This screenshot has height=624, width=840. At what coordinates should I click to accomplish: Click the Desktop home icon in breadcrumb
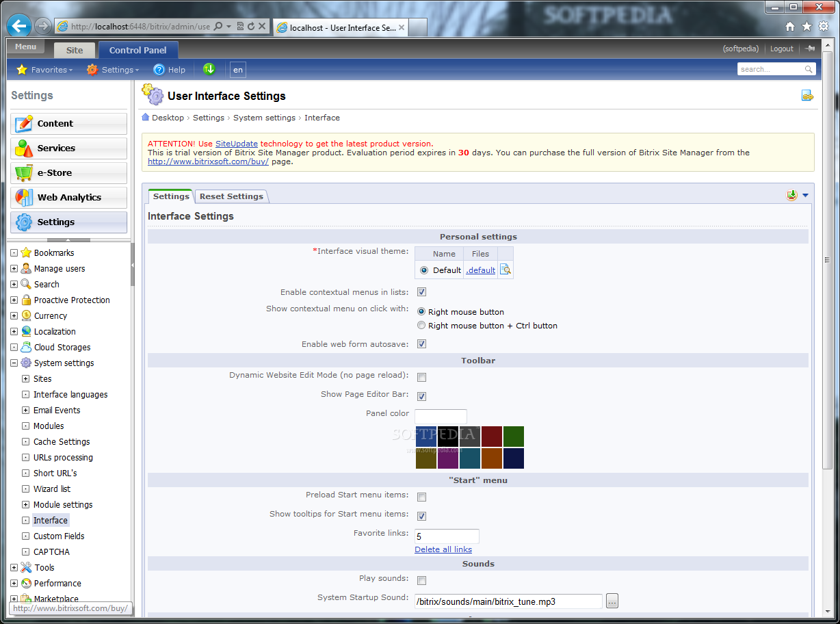(x=146, y=117)
